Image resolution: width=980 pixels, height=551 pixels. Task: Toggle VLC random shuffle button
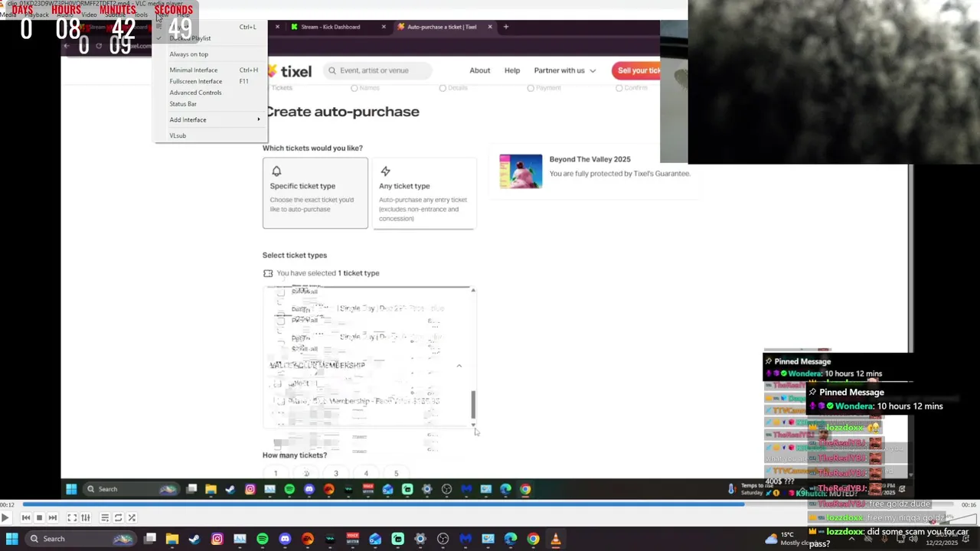tap(132, 518)
